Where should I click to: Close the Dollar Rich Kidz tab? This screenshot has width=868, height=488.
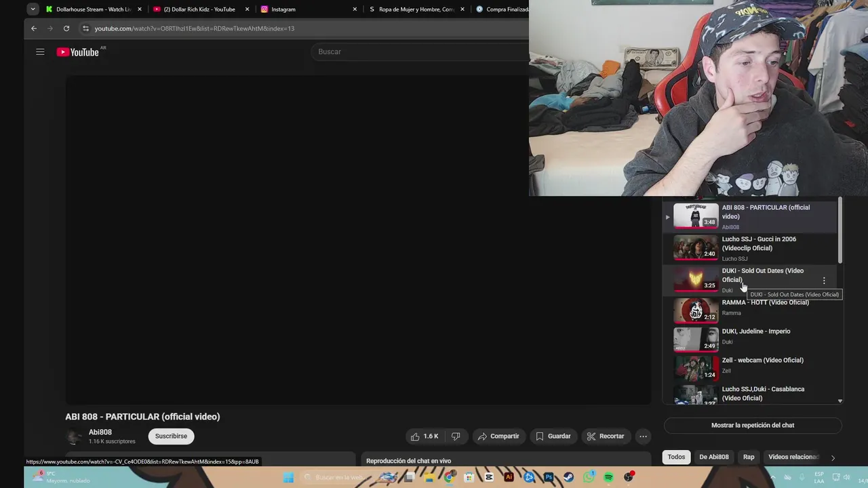pyautogui.click(x=247, y=9)
